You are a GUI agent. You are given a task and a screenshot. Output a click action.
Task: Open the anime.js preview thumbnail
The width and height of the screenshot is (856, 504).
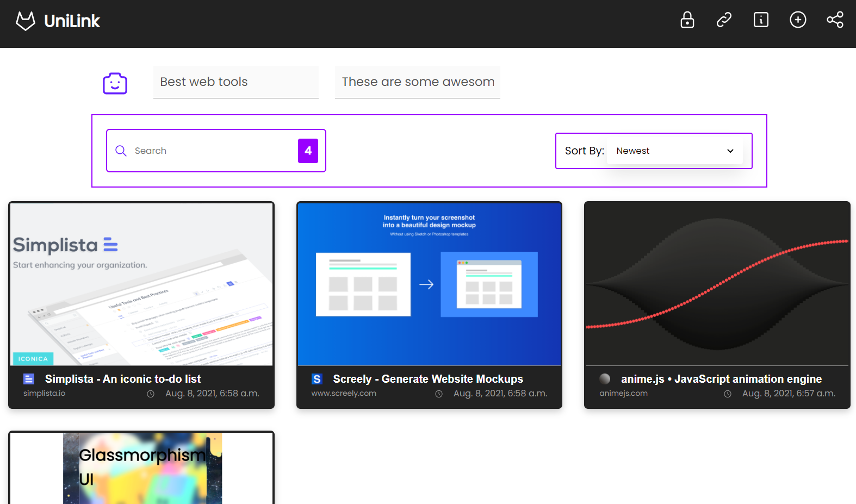[717, 284]
